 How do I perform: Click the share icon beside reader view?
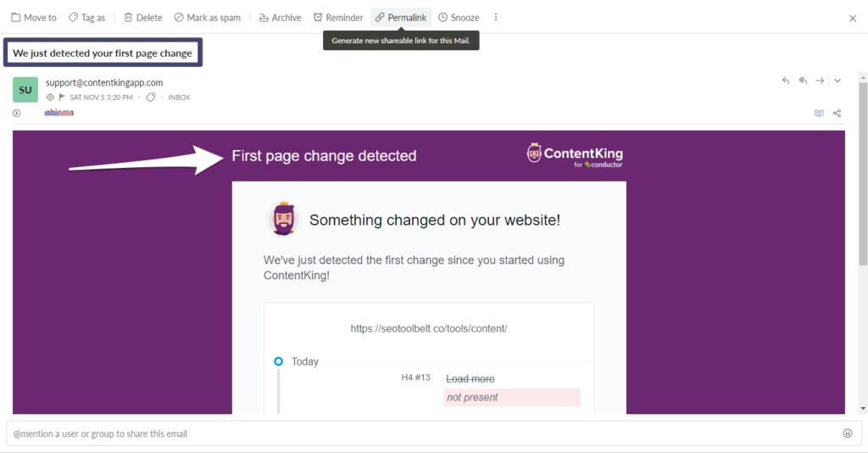pos(837,113)
